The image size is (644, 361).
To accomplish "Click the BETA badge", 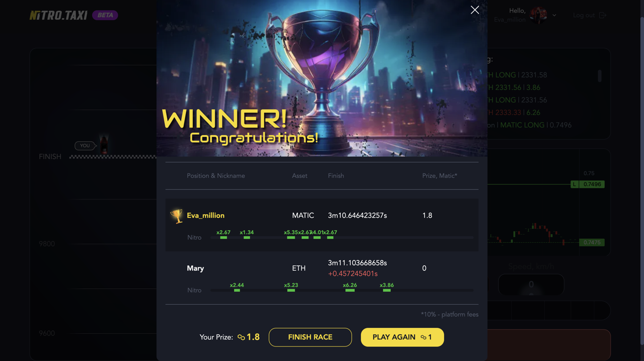I will click(105, 15).
